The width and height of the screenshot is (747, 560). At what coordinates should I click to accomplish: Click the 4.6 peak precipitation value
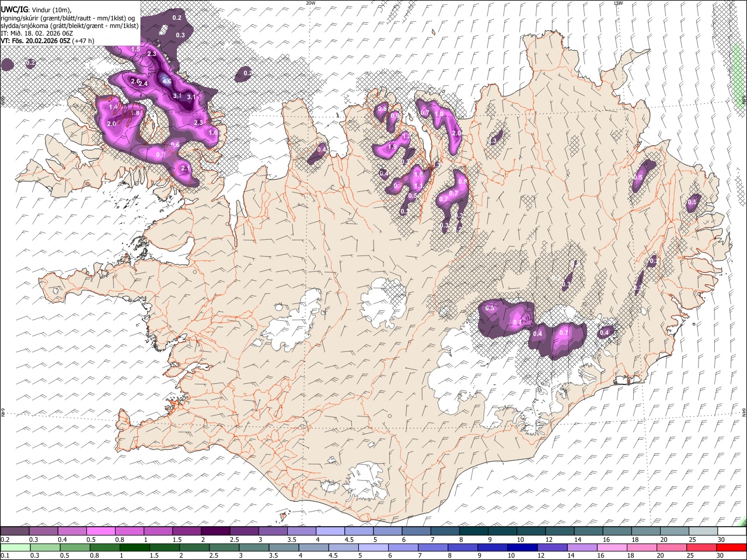click(x=166, y=81)
